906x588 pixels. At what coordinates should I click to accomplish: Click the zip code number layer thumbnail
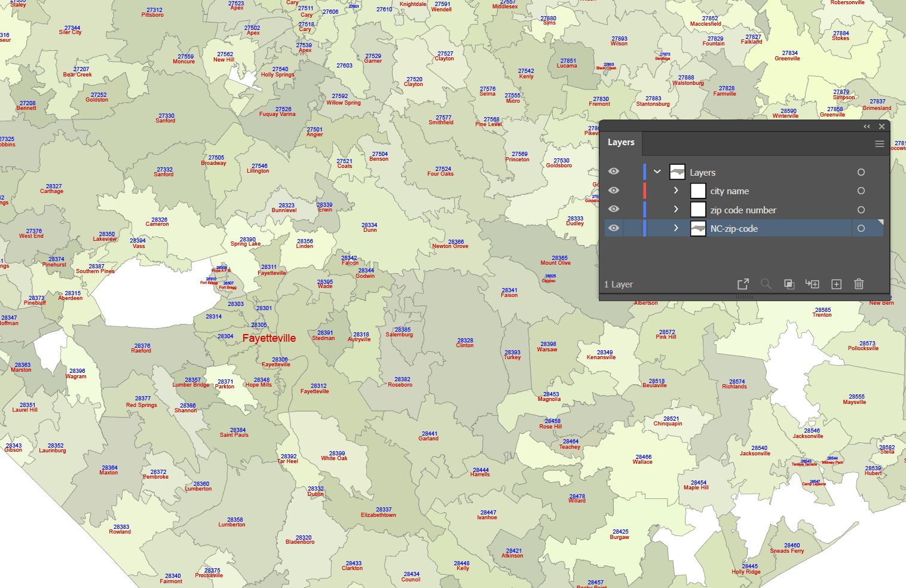click(698, 210)
